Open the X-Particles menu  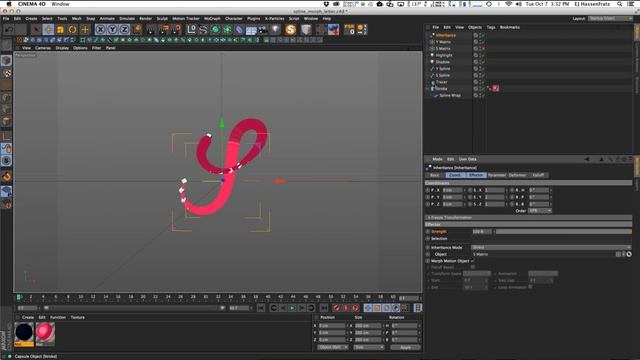pyautogui.click(x=274, y=19)
